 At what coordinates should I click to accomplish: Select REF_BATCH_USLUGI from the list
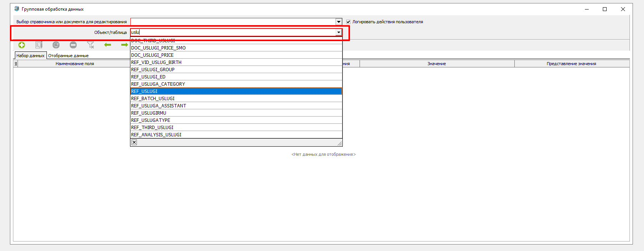coord(236,99)
